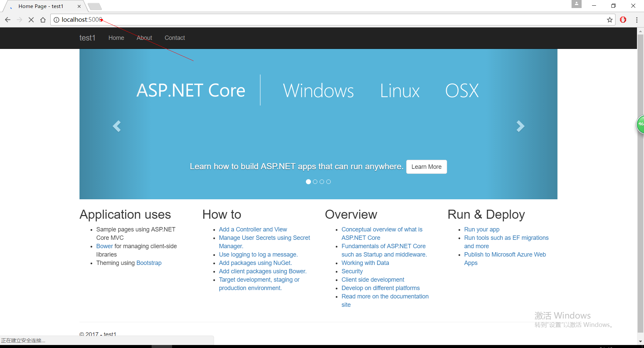Open the Opera extension icon
Image resolution: width=644 pixels, height=348 pixels.
(623, 20)
